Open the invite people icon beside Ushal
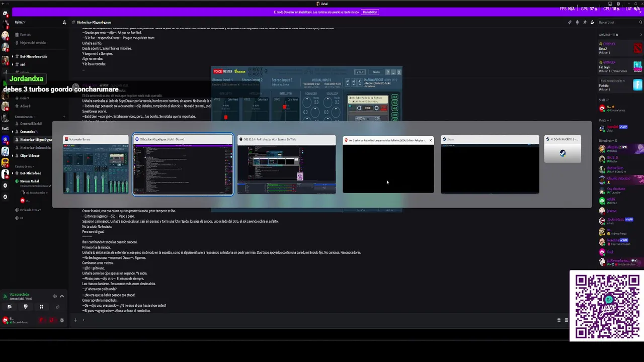The height and width of the screenshot is (362, 644). pos(64,22)
